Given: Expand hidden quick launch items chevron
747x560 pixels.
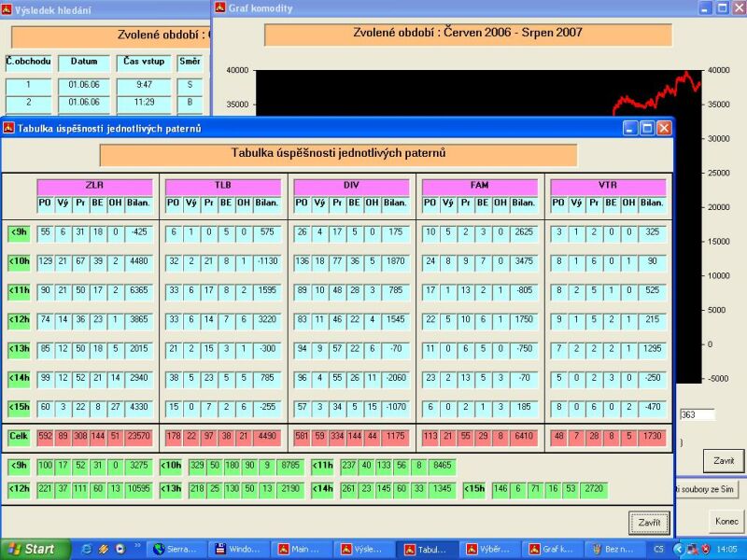Looking at the screenshot, I should click(137, 545).
